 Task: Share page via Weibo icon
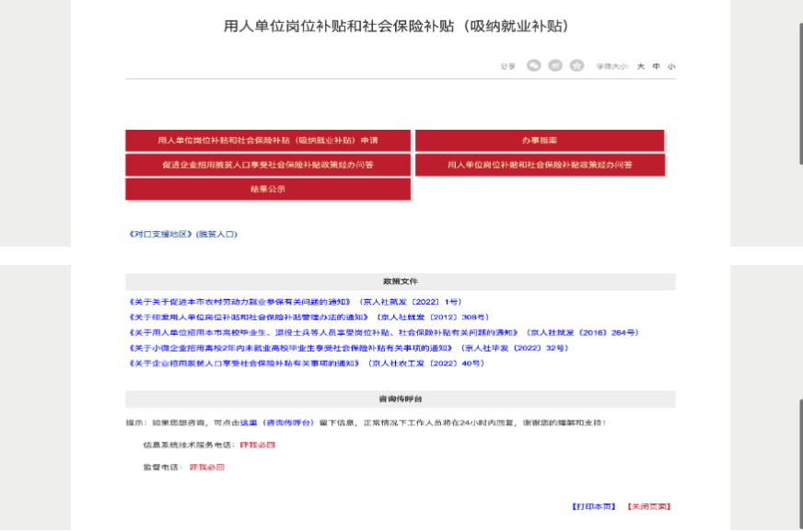tap(555, 65)
